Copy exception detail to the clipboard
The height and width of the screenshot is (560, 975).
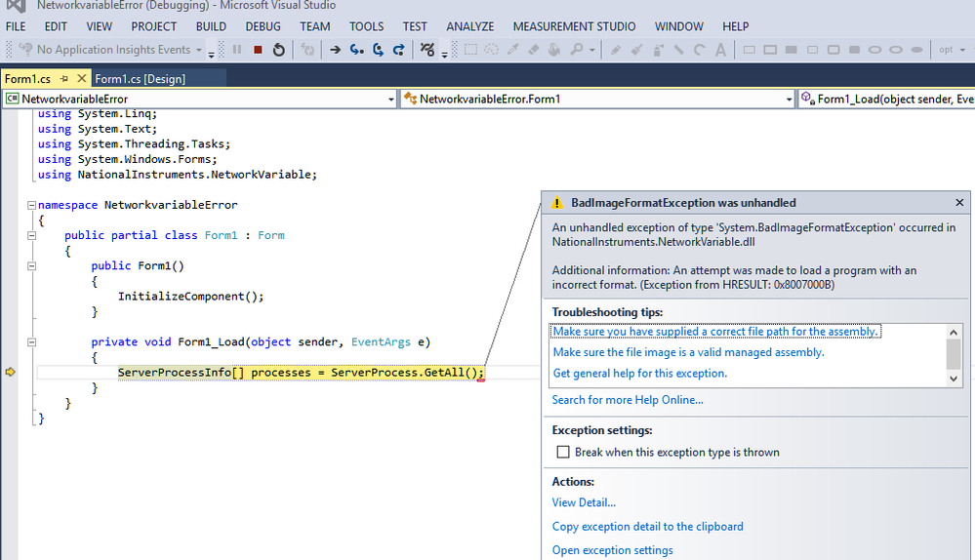coord(647,527)
